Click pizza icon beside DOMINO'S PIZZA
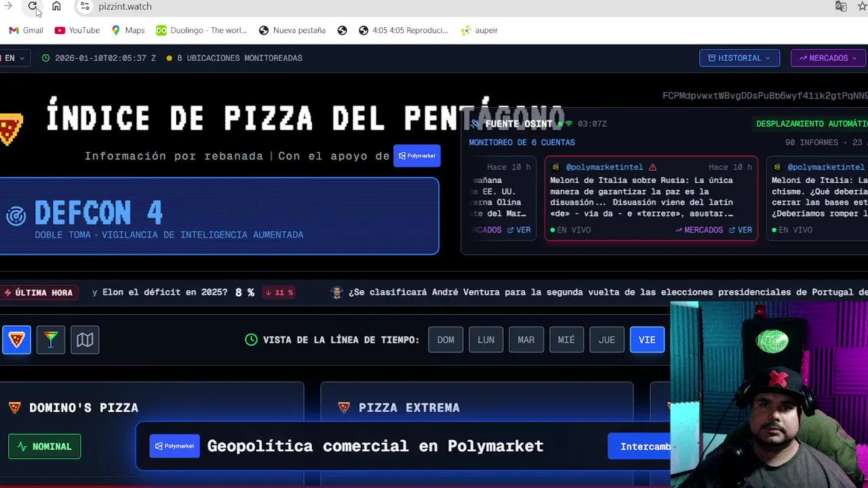 coord(14,407)
